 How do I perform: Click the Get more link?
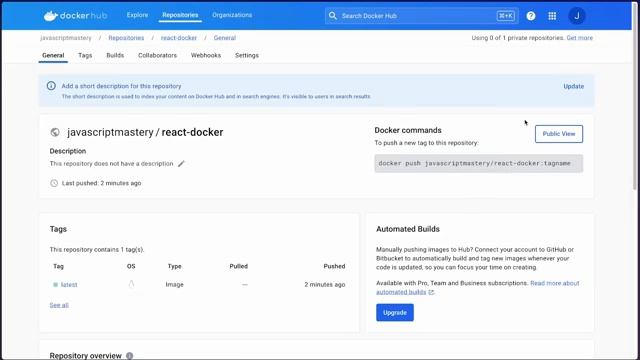[580, 38]
